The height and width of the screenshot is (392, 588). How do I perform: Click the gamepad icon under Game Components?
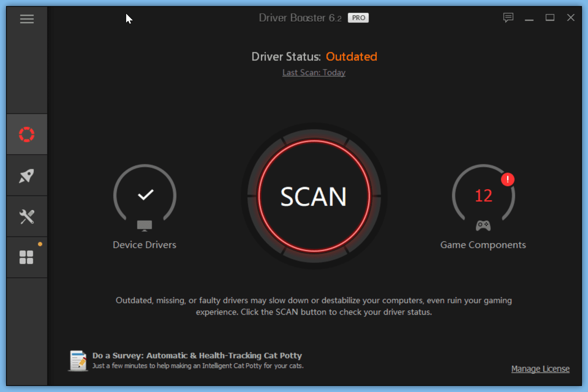(x=483, y=225)
